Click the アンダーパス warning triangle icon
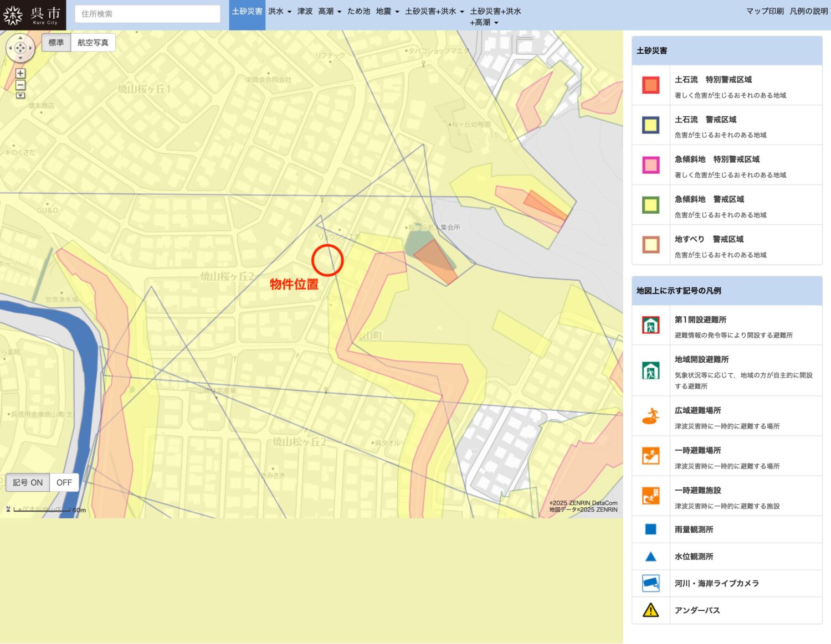The height and width of the screenshot is (644, 831). [650, 610]
